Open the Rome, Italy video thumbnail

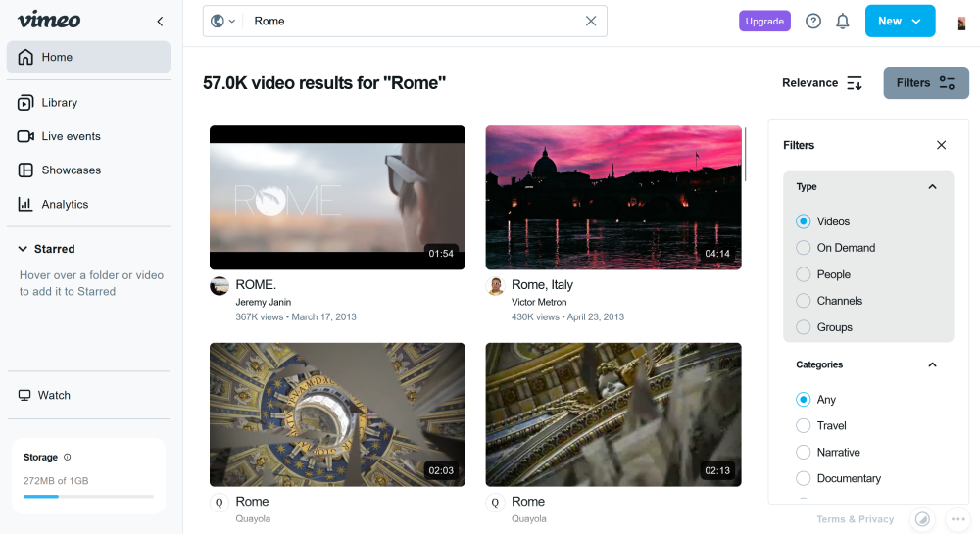click(x=613, y=197)
